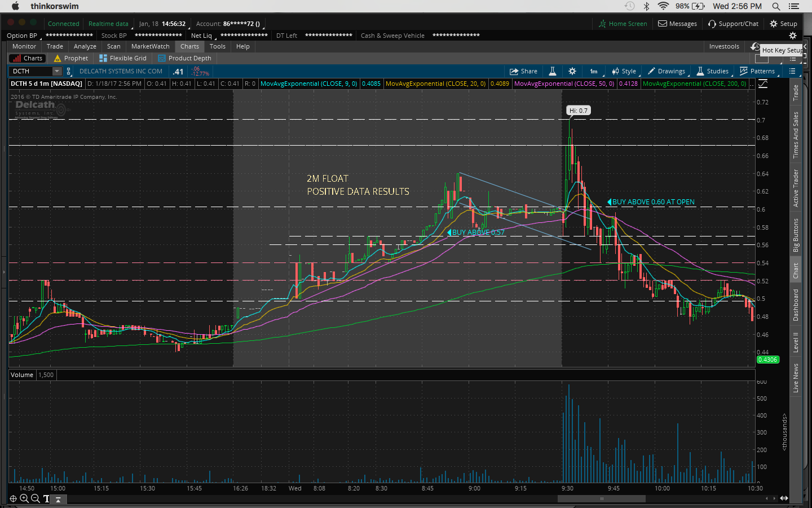
Task: Open Messages
Action: pos(678,24)
